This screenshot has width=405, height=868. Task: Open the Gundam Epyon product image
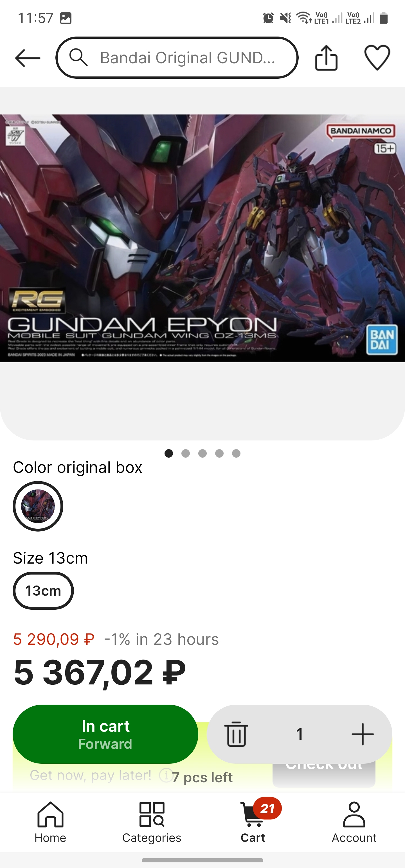(x=202, y=238)
